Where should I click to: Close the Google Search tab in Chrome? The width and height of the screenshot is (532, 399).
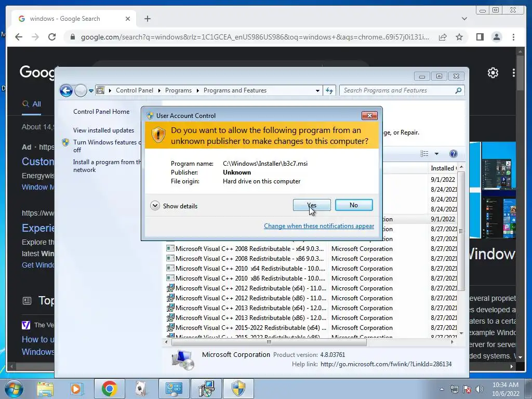click(128, 19)
